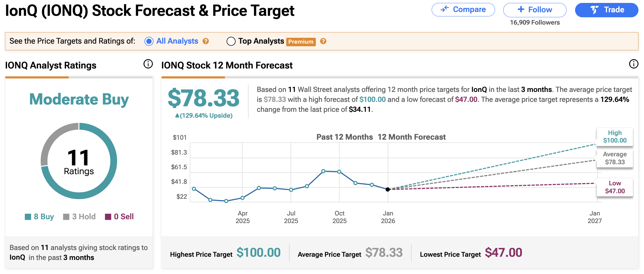Click the All Analysts help question mark
Screen dimensions: 644x274
(x=206, y=41)
